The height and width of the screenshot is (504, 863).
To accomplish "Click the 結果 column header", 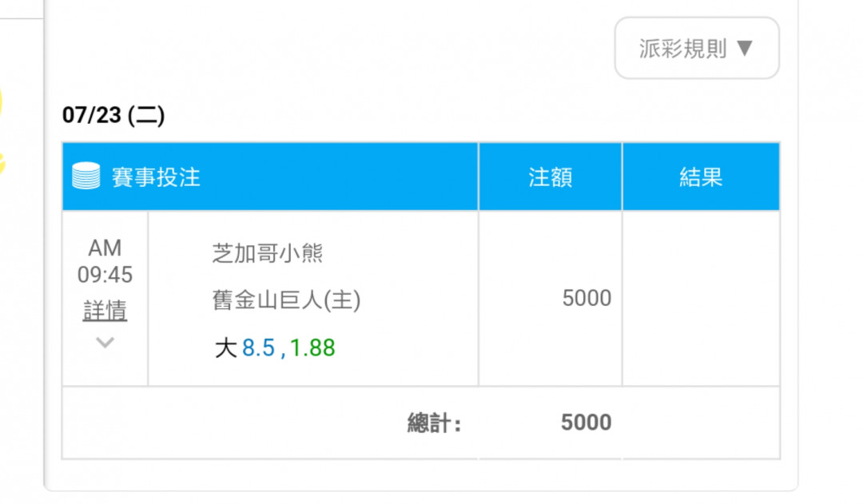I will click(702, 177).
